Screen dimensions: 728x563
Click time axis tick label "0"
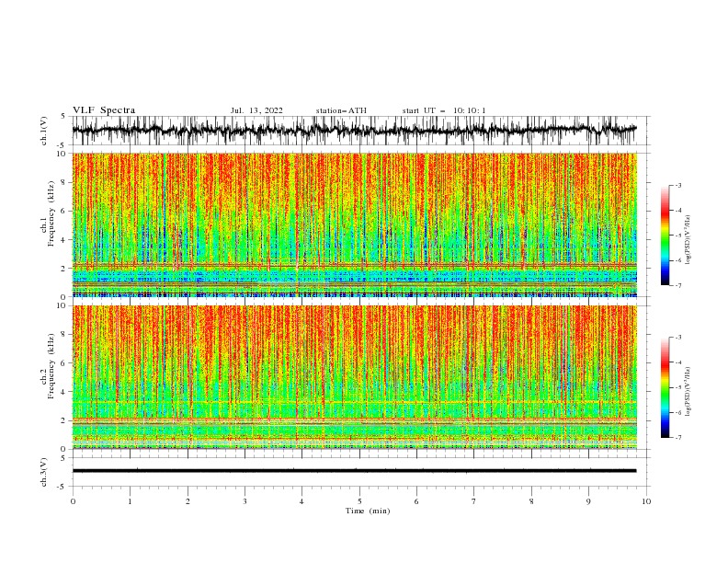click(73, 501)
